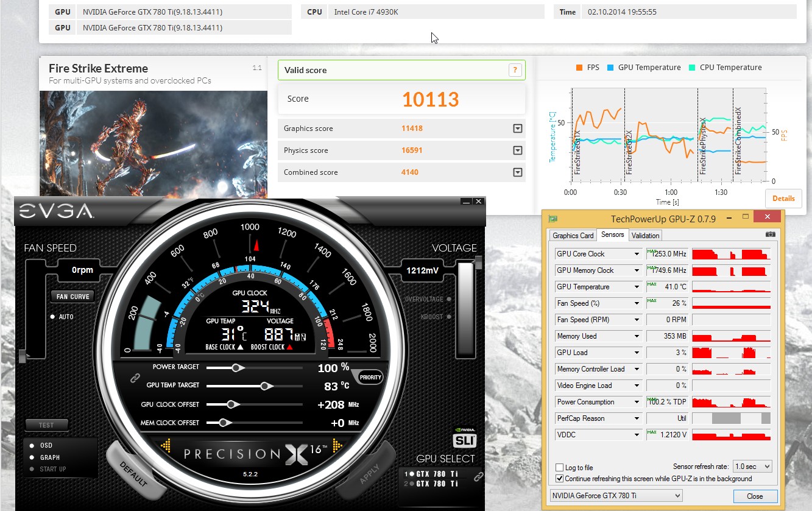Click the link chain icon beside Power Target

tap(135, 378)
